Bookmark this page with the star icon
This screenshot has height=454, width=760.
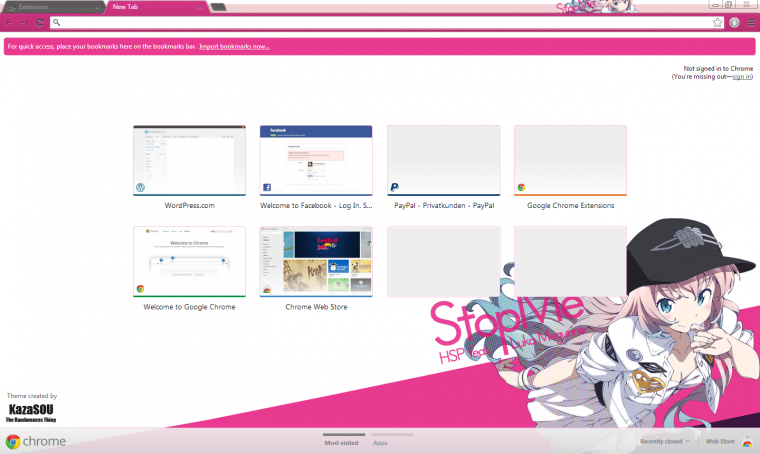(x=717, y=22)
